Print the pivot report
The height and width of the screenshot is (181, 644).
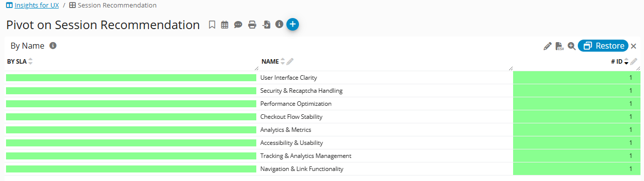[252, 25]
